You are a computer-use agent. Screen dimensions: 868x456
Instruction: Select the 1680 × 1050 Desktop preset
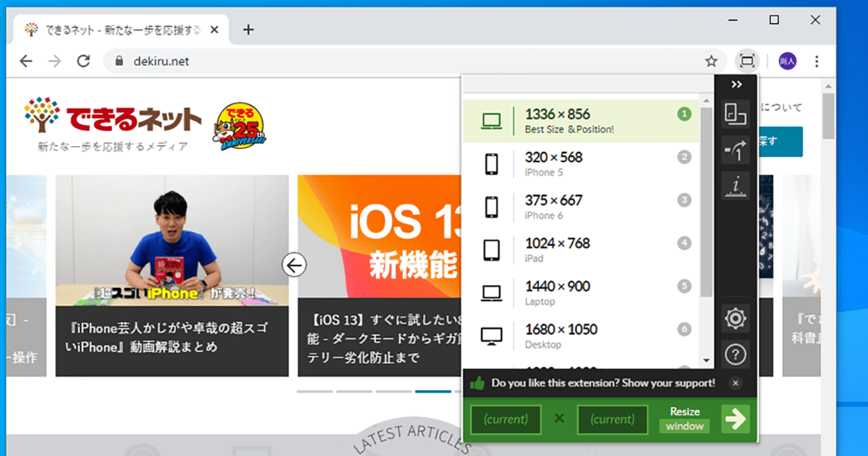581,335
